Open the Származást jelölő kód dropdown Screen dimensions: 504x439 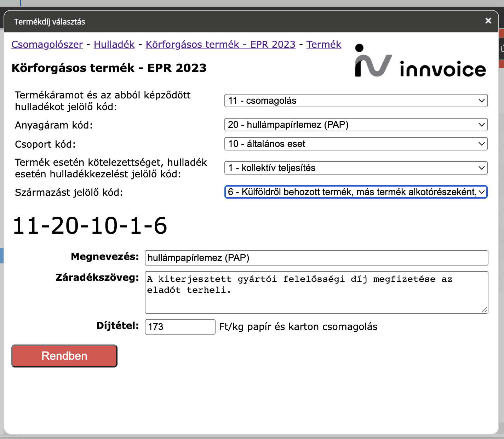356,192
